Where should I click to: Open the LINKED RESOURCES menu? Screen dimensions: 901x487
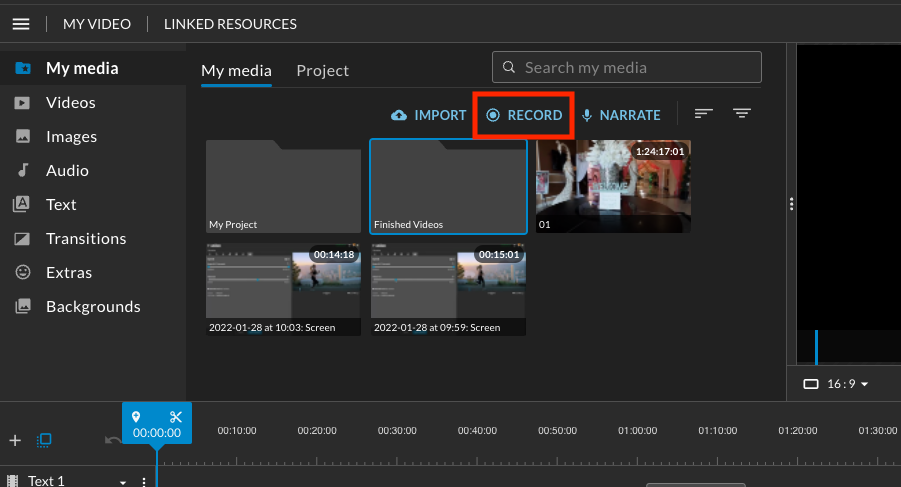coord(230,24)
